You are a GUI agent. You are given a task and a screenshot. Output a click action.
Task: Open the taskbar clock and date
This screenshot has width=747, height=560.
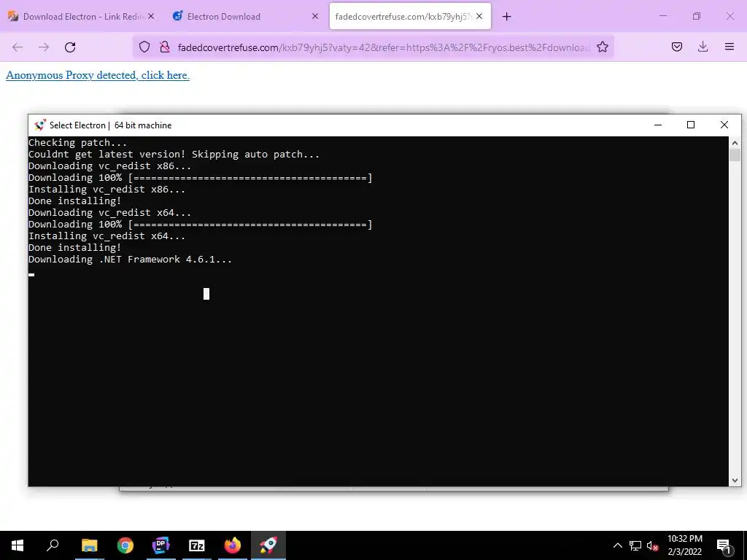684,545
